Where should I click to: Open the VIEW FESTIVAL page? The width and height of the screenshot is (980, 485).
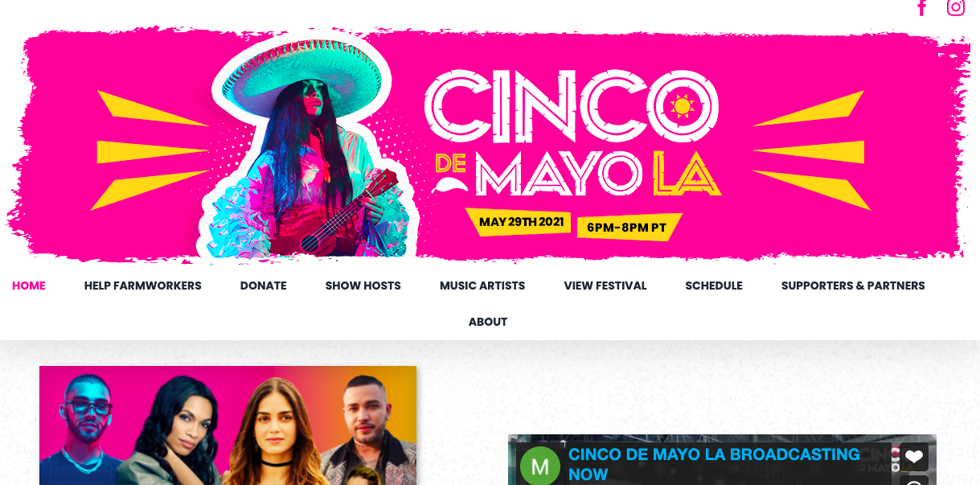pos(605,286)
